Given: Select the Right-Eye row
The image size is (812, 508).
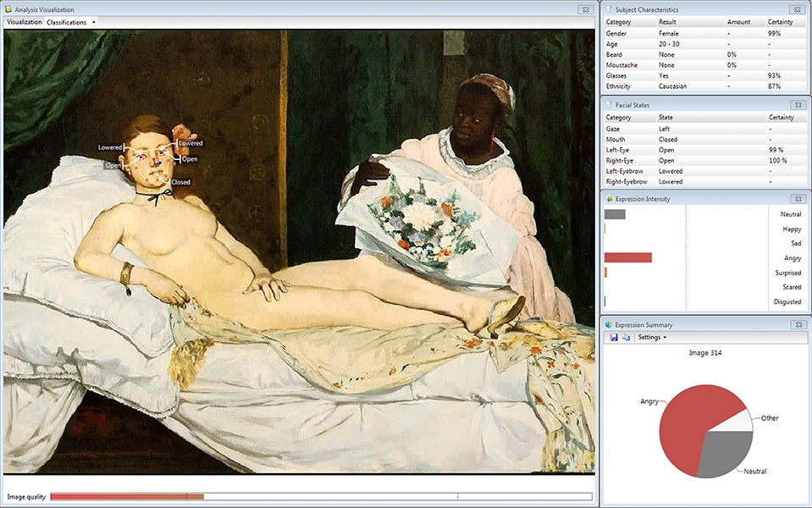Looking at the screenshot, I should [704, 161].
